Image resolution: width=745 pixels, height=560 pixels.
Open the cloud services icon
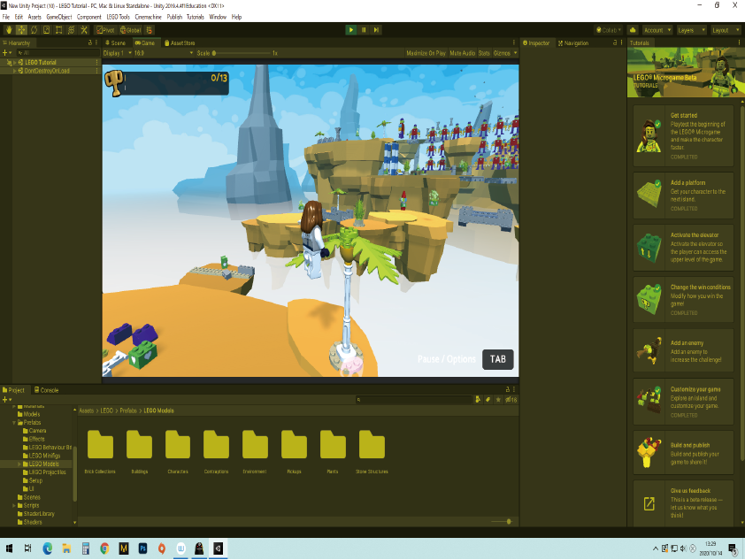pyautogui.click(x=633, y=30)
